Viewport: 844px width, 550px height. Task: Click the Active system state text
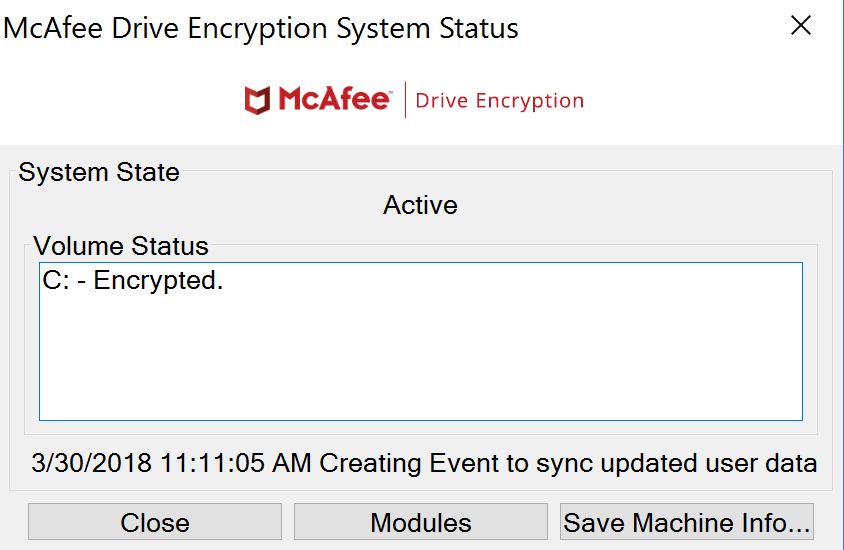420,205
